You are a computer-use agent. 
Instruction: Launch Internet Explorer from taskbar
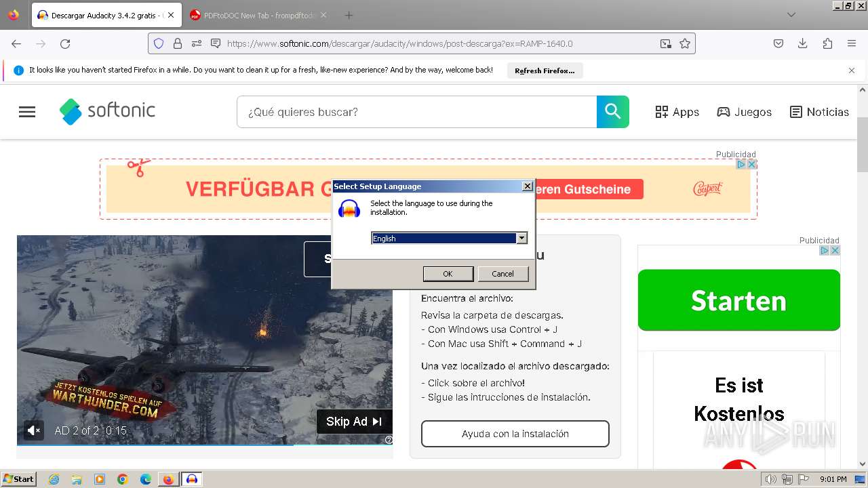tap(54, 479)
